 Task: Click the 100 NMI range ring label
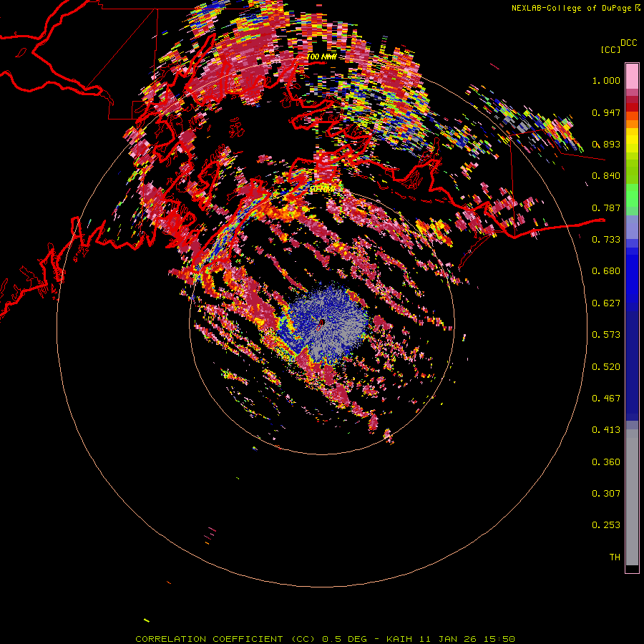pyautogui.click(x=321, y=57)
